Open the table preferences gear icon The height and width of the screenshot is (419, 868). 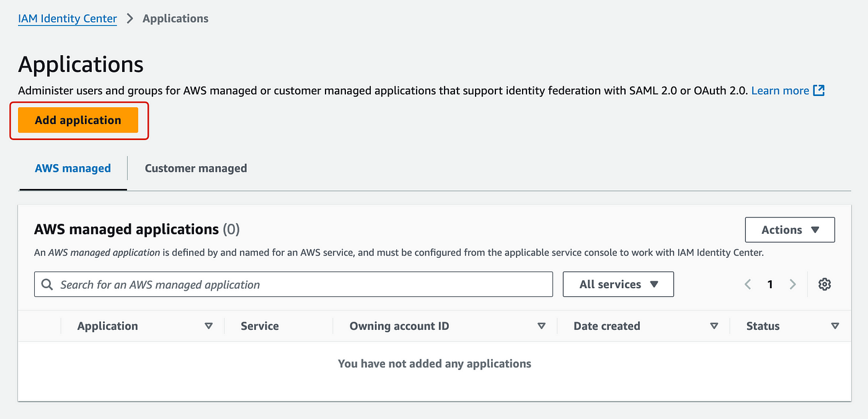[825, 284]
